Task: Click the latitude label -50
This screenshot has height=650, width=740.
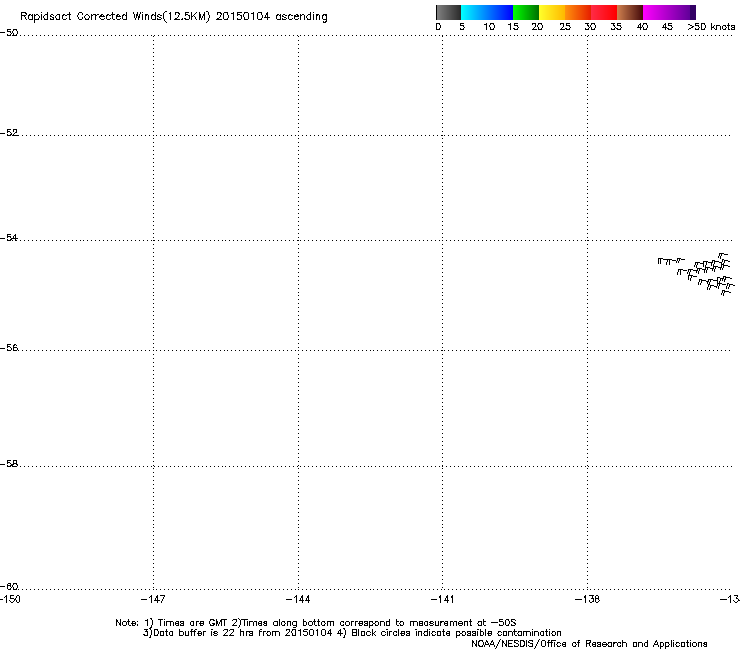Action: point(9,33)
